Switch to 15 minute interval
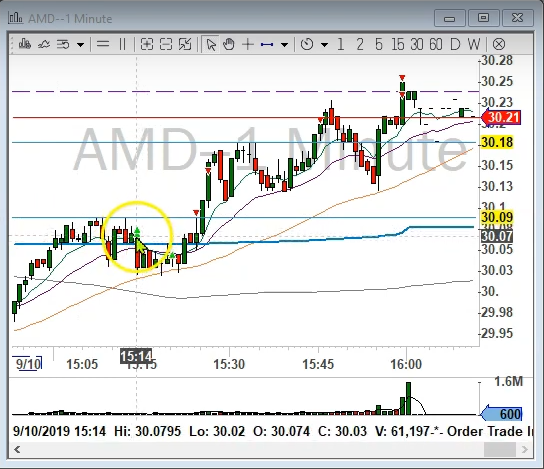The image size is (544, 469). [398, 44]
